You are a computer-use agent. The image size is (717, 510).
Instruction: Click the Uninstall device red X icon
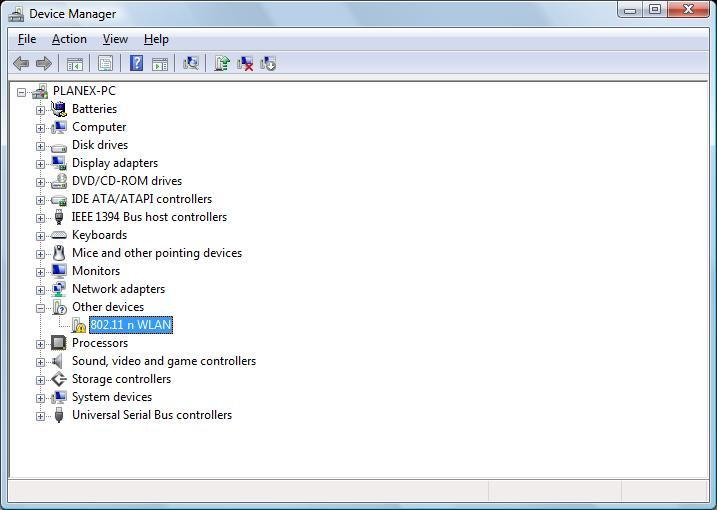(245, 64)
